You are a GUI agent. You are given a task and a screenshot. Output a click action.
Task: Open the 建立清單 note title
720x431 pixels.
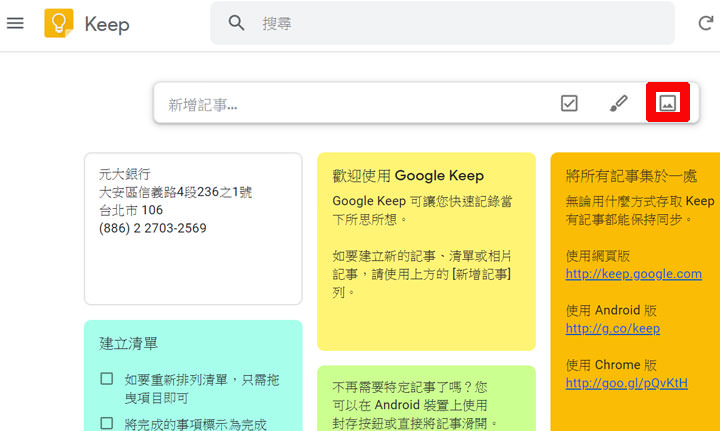tap(128, 343)
